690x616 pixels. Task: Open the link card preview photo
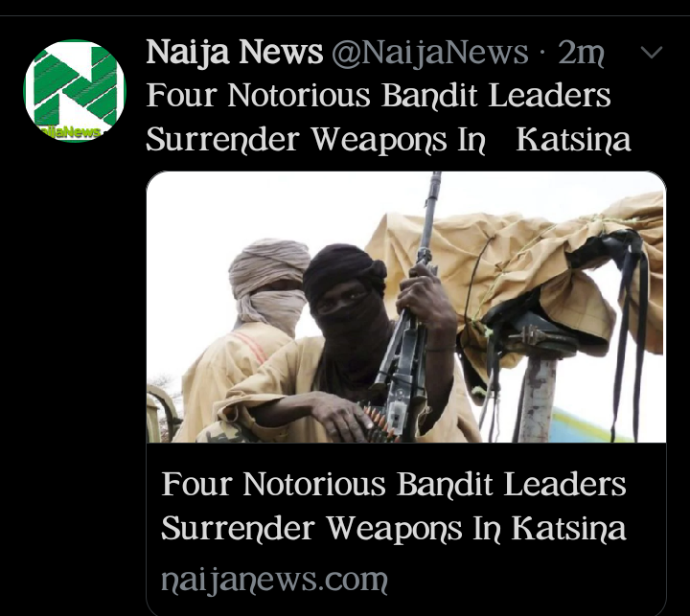click(x=405, y=307)
